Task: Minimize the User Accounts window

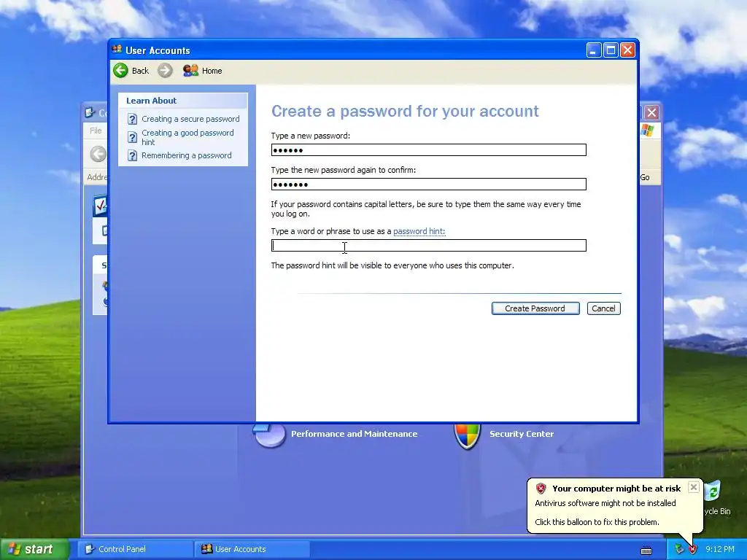Action: (x=594, y=50)
